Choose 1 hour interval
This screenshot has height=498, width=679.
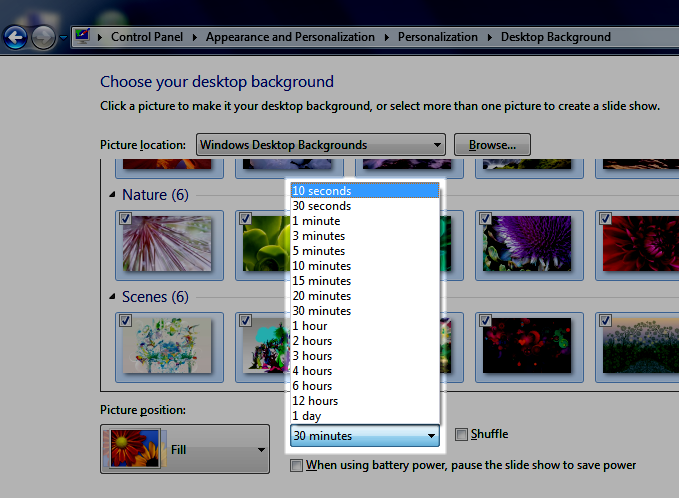pyautogui.click(x=365, y=326)
